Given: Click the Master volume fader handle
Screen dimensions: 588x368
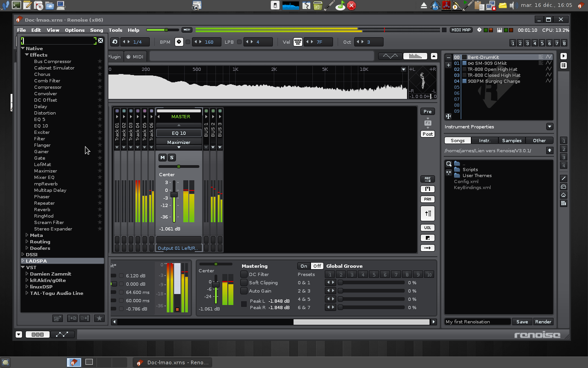Looking at the screenshot, I should click(174, 195).
